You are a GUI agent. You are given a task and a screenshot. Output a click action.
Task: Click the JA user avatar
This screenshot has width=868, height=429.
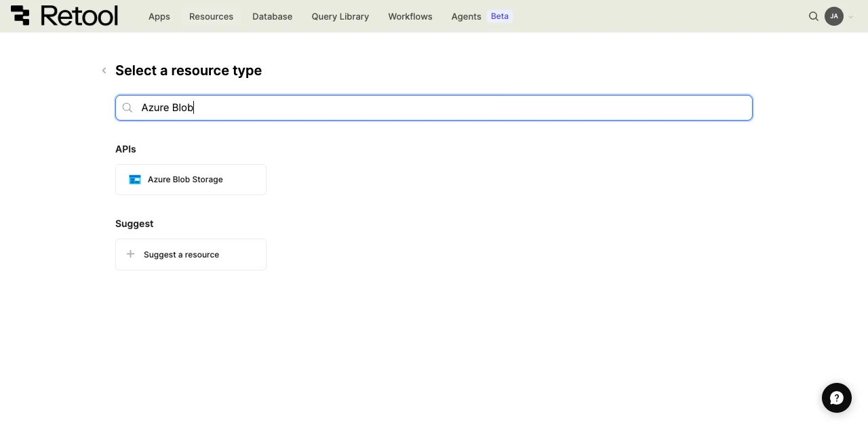click(834, 16)
